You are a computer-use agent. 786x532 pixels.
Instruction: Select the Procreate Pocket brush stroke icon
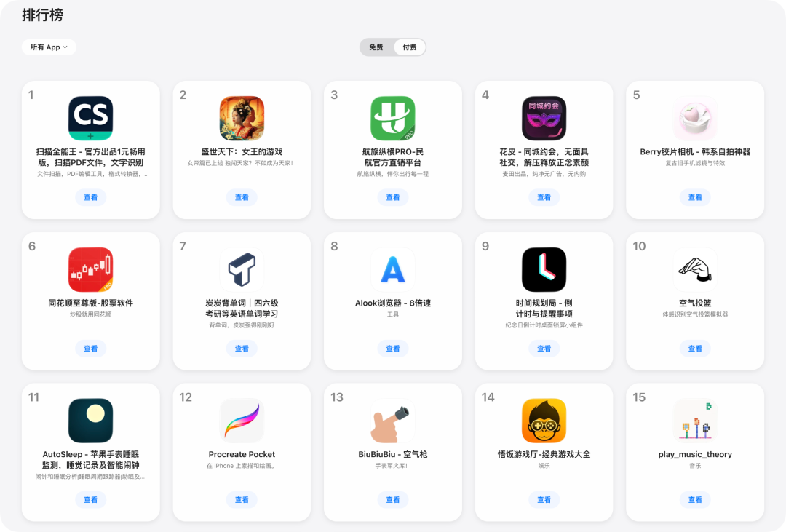(242, 421)
